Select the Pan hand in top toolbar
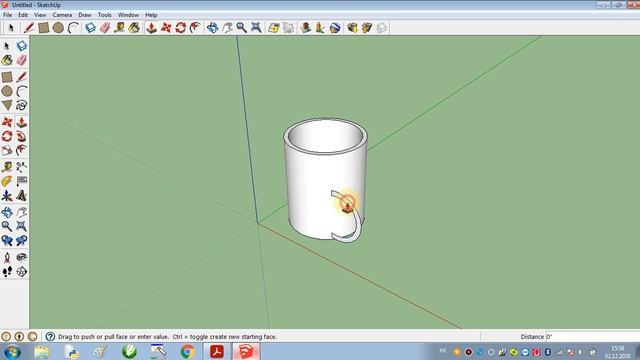Viewport: 640px width, 360px height. coord(227,28)
